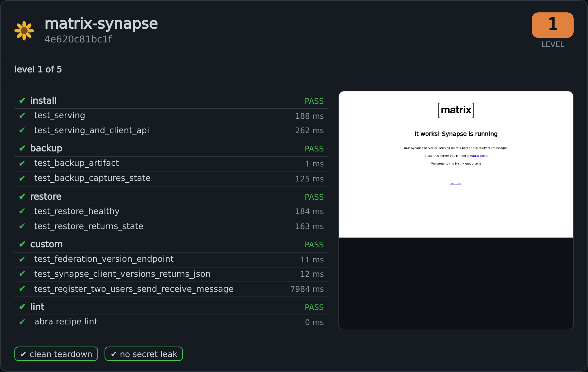This screenshot has width=588, height=372.
Task: Click the orange level 1 badge
Action: [552, 25]
